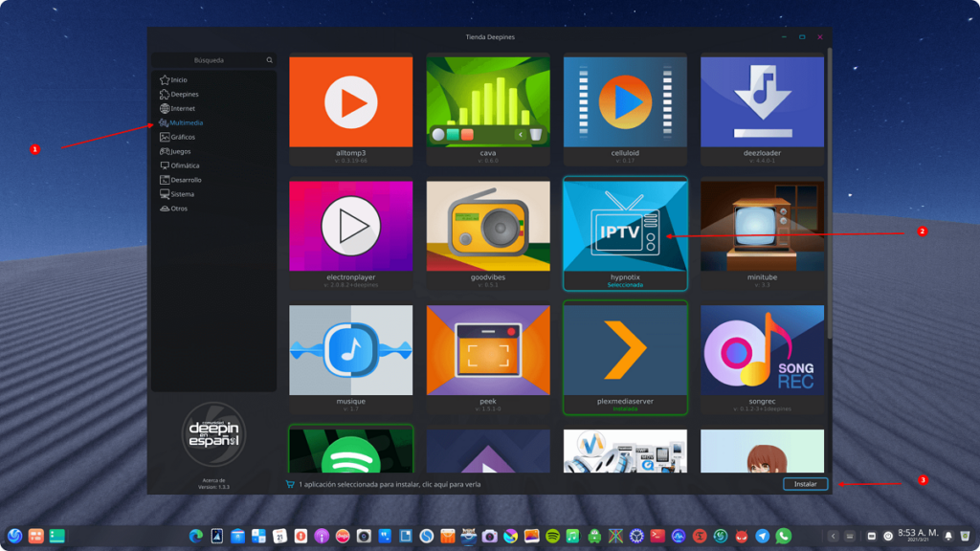Open the notification bell in the dock
The image size is (980, 551).
coord(948,536)
